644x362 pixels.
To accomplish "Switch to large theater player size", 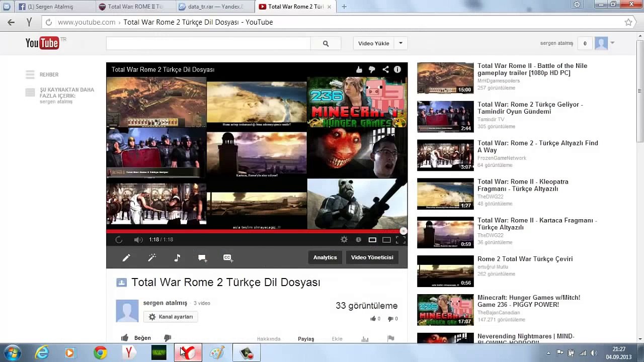I will pyautogui.click(x=386, y=240).
